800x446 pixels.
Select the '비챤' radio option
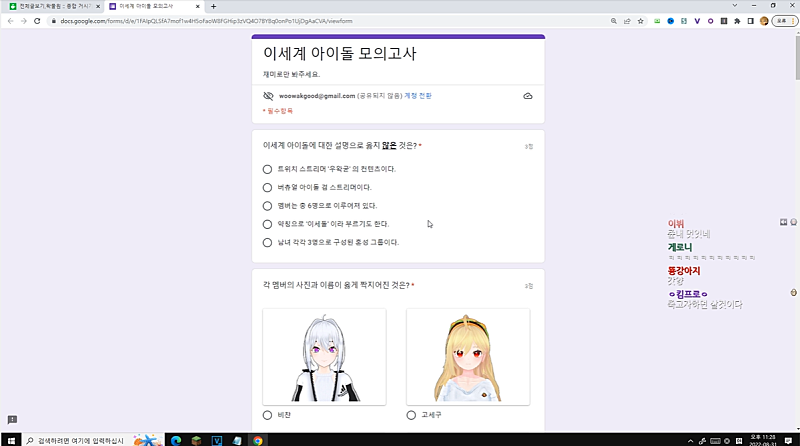pyautogui.click(x=267, y=415)
